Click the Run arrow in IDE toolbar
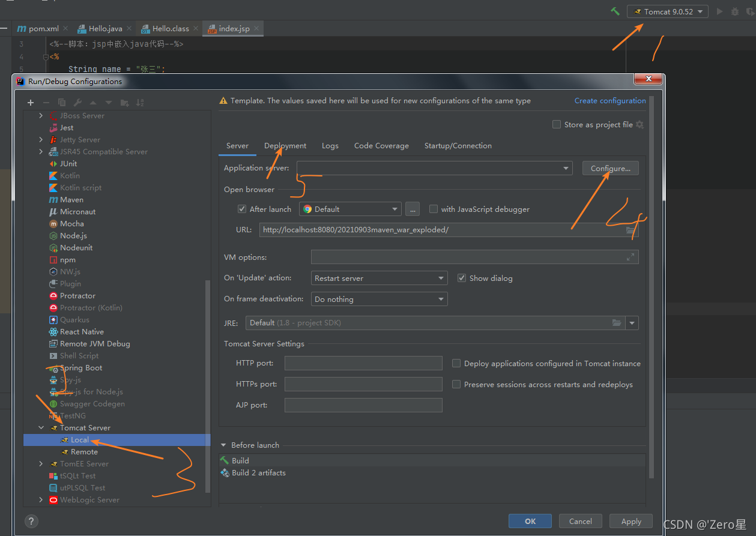756x536 pixels. tap(720, 11)
